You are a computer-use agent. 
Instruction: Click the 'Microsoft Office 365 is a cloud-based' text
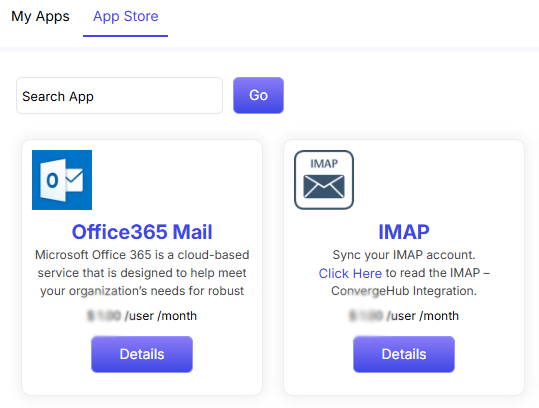tap(142, 255)
